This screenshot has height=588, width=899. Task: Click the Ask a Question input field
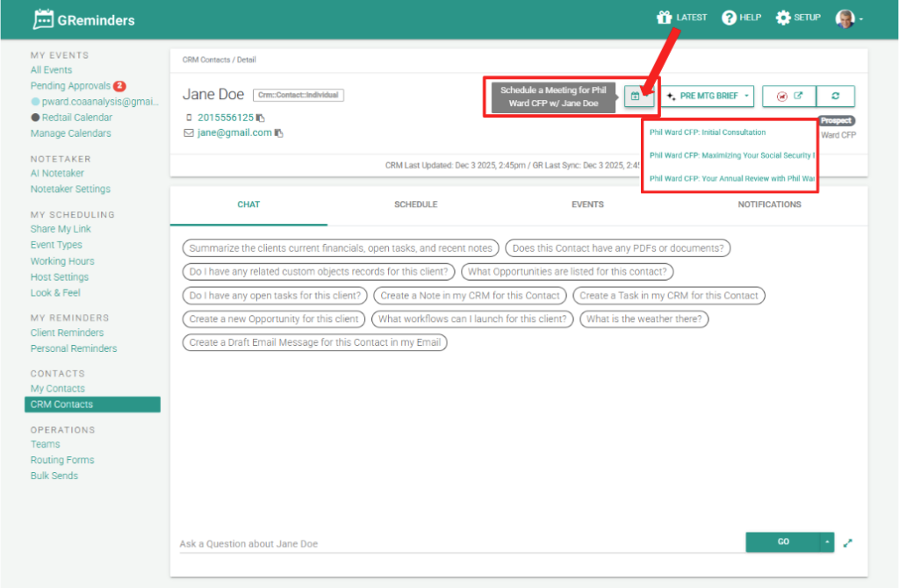click(x=457, y=543)
